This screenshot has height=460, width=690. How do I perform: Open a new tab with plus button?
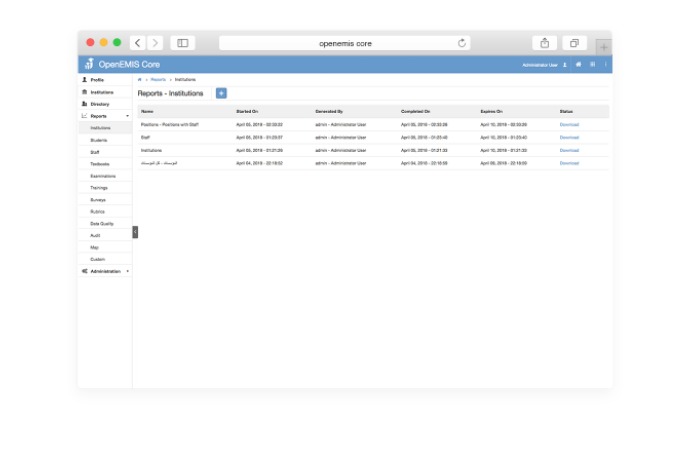pos(604,47)
